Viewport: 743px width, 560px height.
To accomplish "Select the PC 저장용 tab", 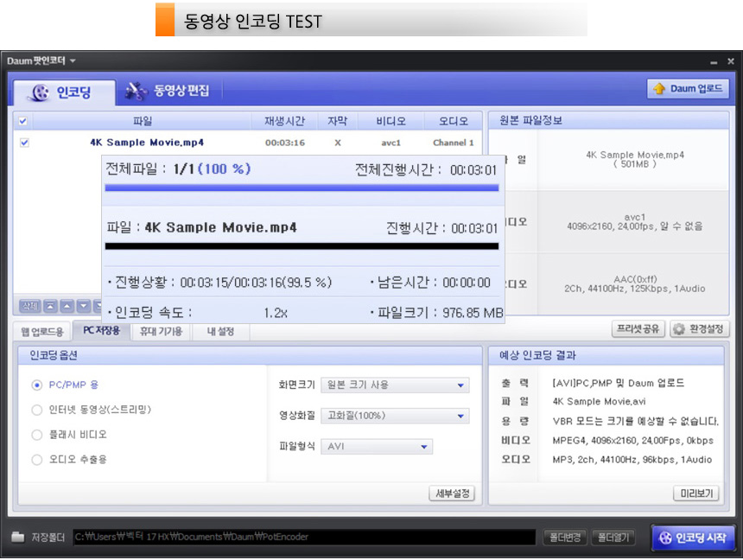I will (101, 330).
